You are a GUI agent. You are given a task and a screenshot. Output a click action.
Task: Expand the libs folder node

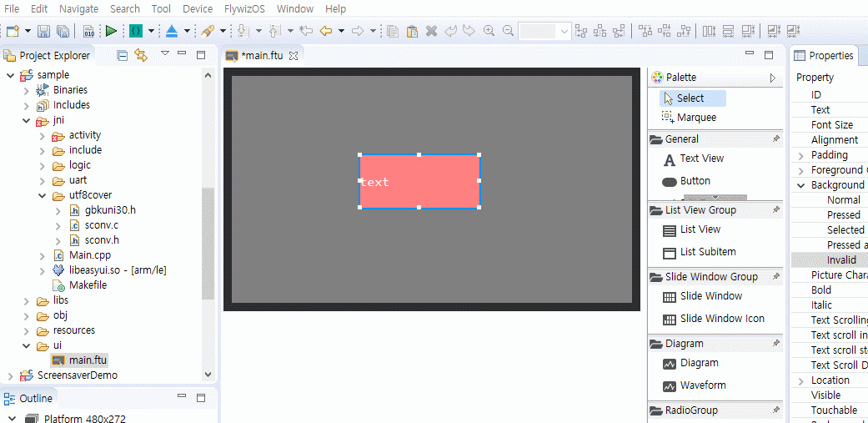click(27, 300)
